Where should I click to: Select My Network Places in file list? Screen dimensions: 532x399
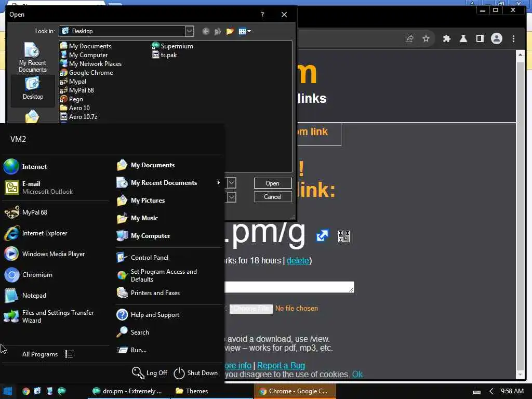click(90, 64)
